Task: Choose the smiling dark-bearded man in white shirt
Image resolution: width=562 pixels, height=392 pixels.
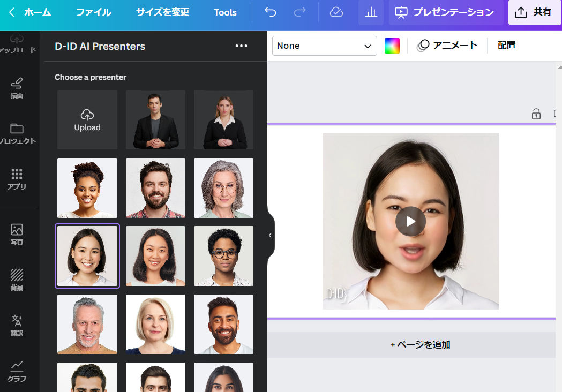Action: (x=223, y=325)
